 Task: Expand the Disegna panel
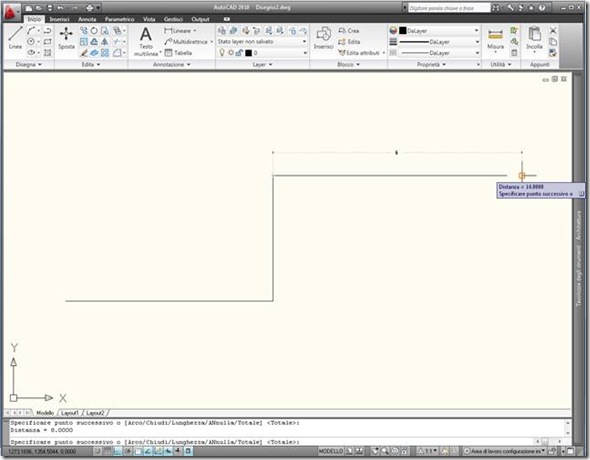(29, 65)
